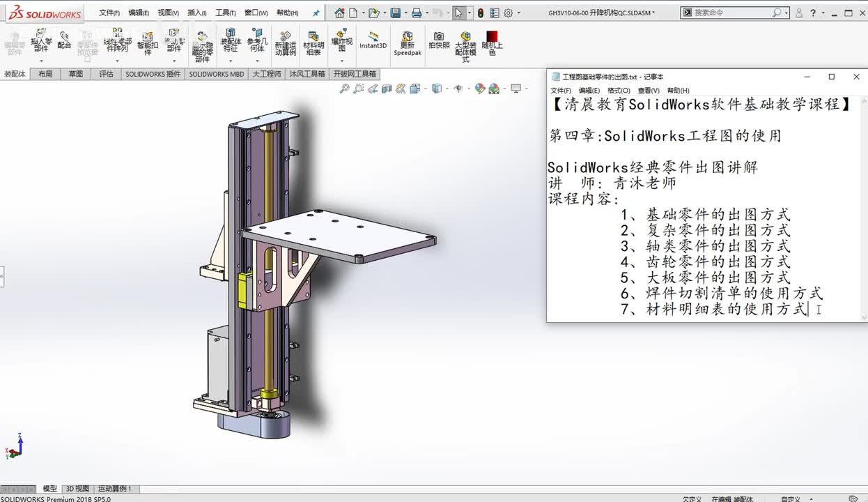This screenshot has height=502, width=868.
Task: Pin the SolidWorks menu bar
Action: [x=316, y=13]
